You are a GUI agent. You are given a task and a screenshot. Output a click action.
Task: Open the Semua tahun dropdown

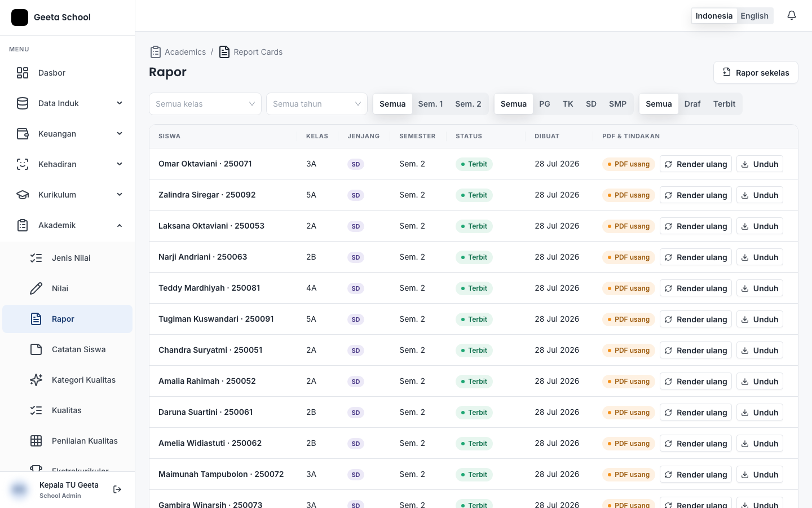[317, 104]
